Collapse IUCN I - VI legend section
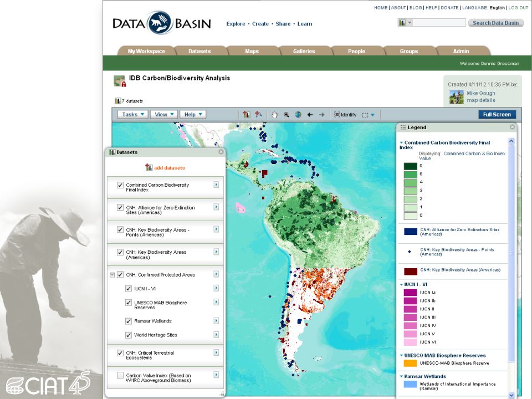 point(401,285)
